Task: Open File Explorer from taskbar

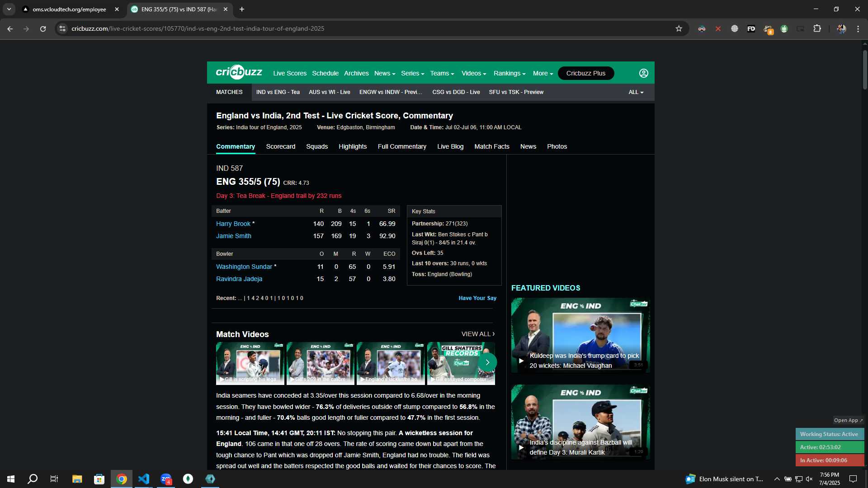Action: pos(77,479)
